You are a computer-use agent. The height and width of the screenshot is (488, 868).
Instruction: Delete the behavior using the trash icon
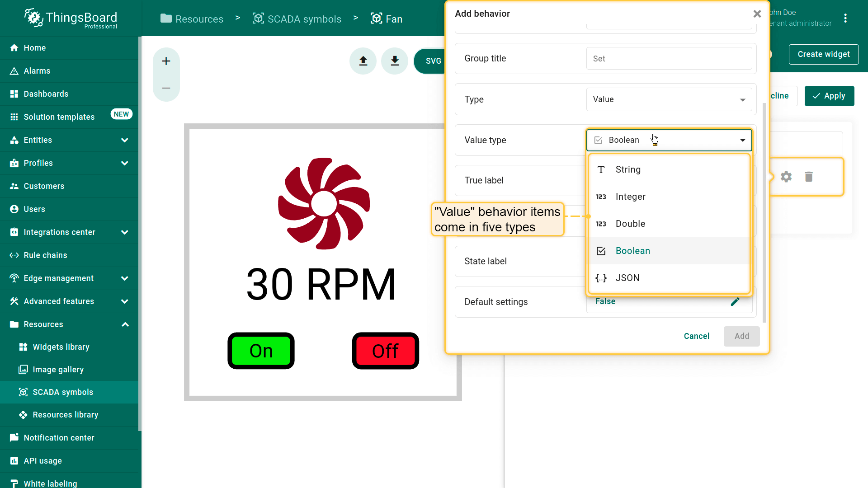pos(809,177)
